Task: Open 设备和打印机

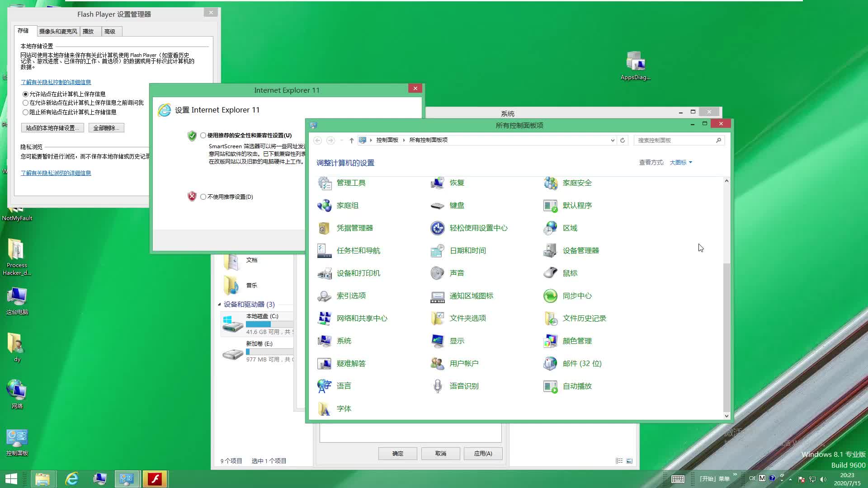Action: pos(349,273)
